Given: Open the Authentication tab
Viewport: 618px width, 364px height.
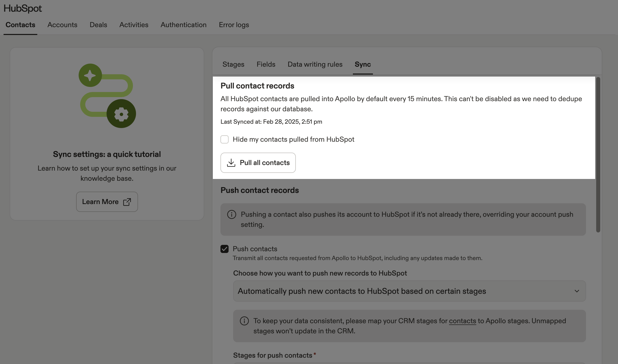Looking at the screenshot, I should (183, 25).
